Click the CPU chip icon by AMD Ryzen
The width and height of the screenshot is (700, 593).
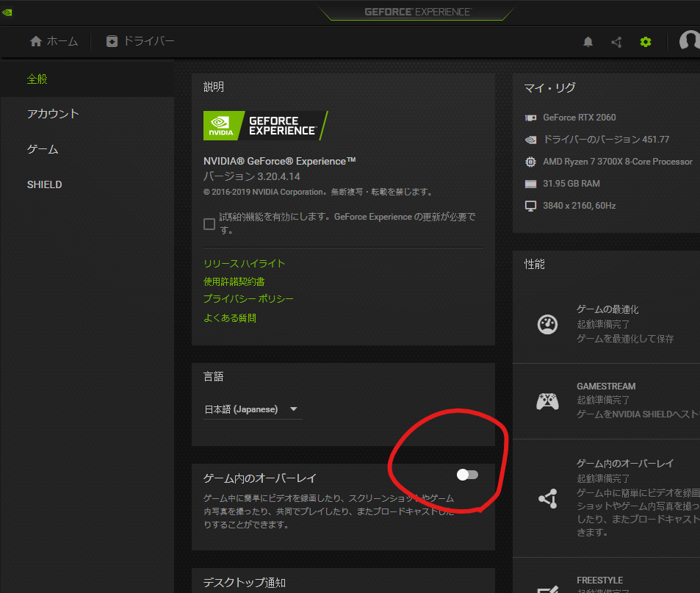coord(530,162)
